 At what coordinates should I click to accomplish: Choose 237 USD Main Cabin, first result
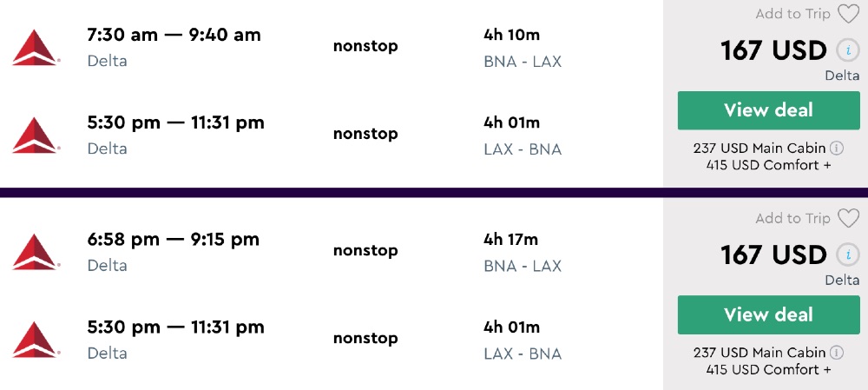(x=759, y=149)
